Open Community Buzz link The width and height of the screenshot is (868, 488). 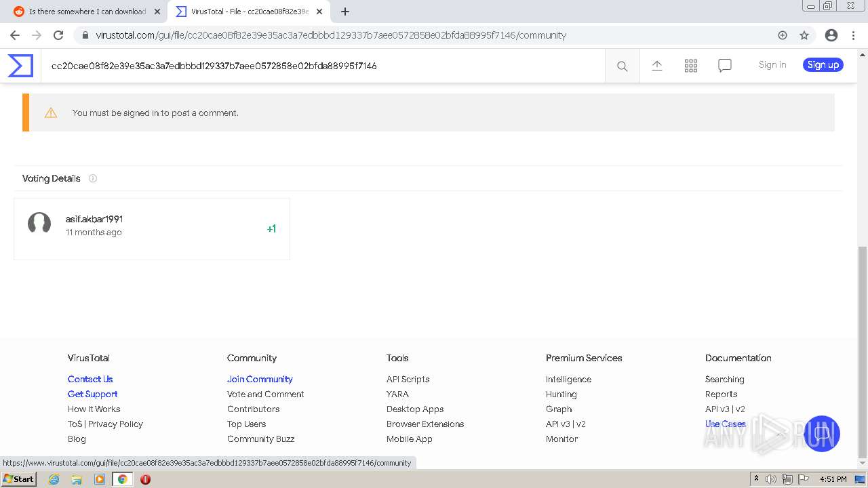(x=261, y=439)
